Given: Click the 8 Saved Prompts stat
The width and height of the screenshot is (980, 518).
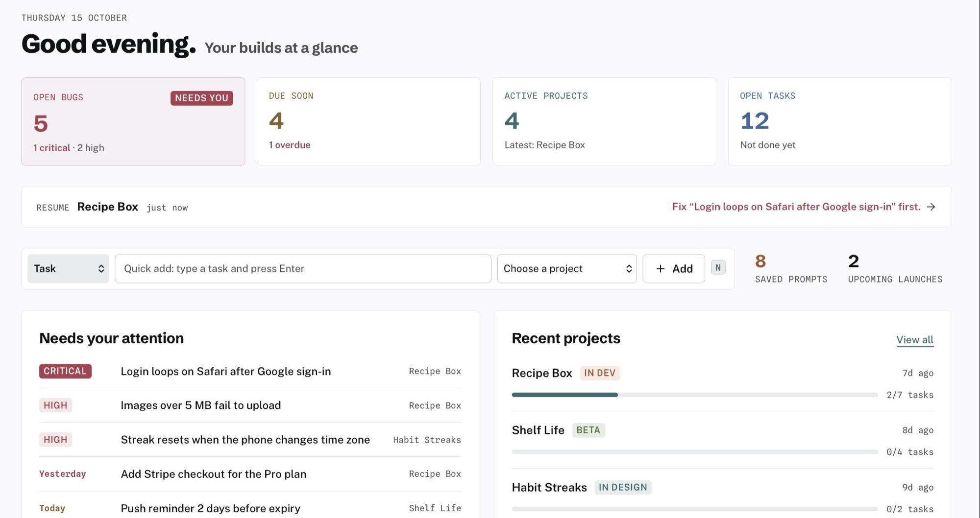Looking at the screenshot, I should [791, 268].
